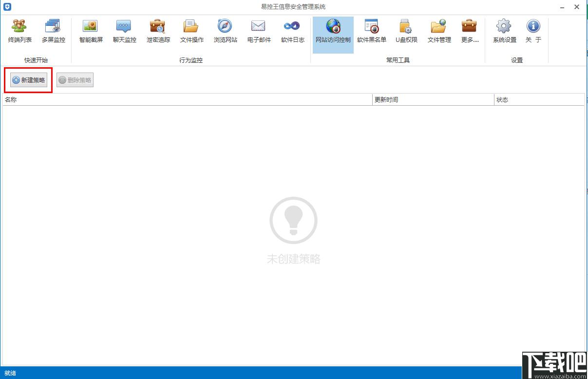Viewport: 588px width, 379px height.
Task: Open 软件日志 software log
Action: tap(292, 32)
